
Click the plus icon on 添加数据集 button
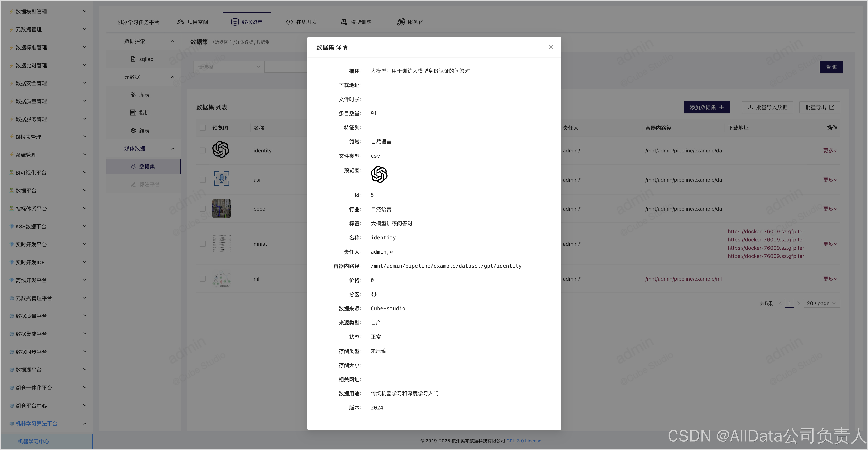[x=721, y=107]
